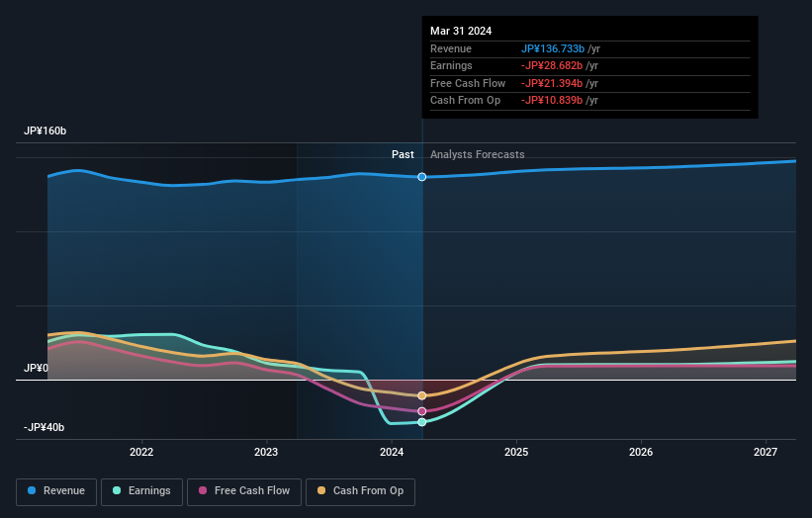Click the Analysts Forecasts label

coord(478,154)
